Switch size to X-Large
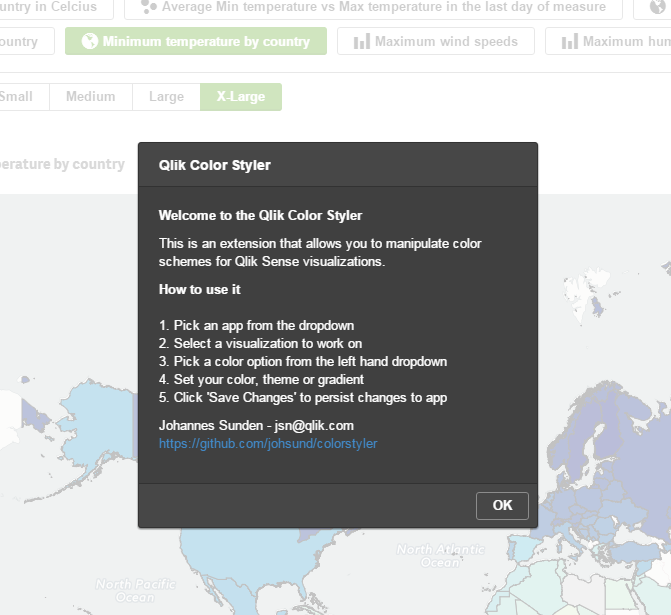671x615 pixels. point(241,97)
